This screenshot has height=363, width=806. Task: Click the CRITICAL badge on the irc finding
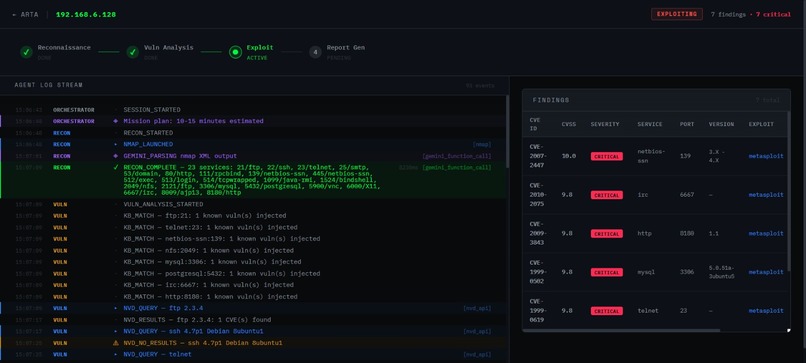pyautogui.click(x=607, y=195)
